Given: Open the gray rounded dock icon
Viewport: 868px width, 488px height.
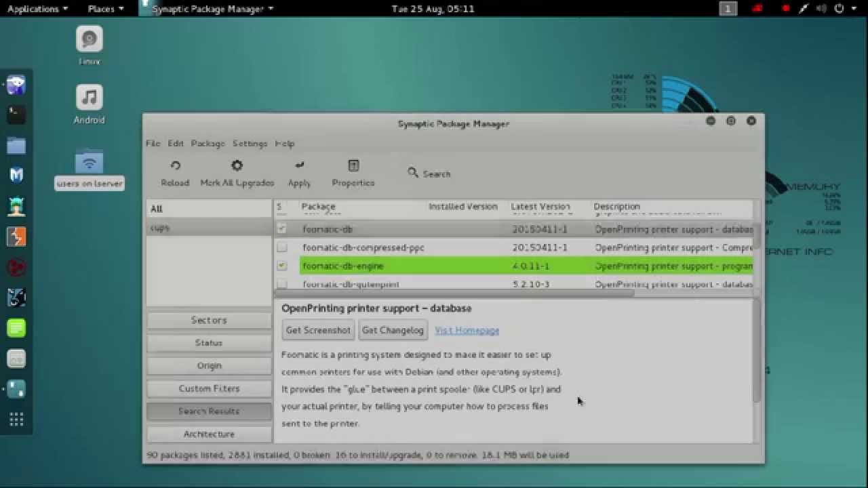Looking at the screenshot, I should point(16,359).
